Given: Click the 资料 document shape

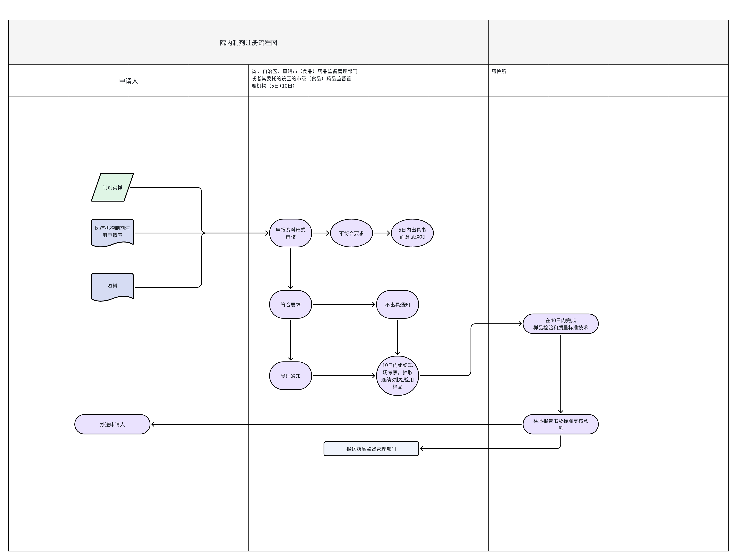Looking at the screenshot, I should coord(112,286).
